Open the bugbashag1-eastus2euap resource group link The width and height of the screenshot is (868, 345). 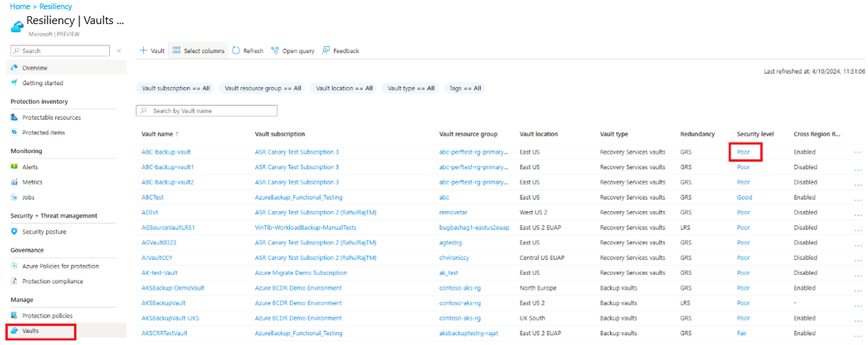(x=473, y=227)
